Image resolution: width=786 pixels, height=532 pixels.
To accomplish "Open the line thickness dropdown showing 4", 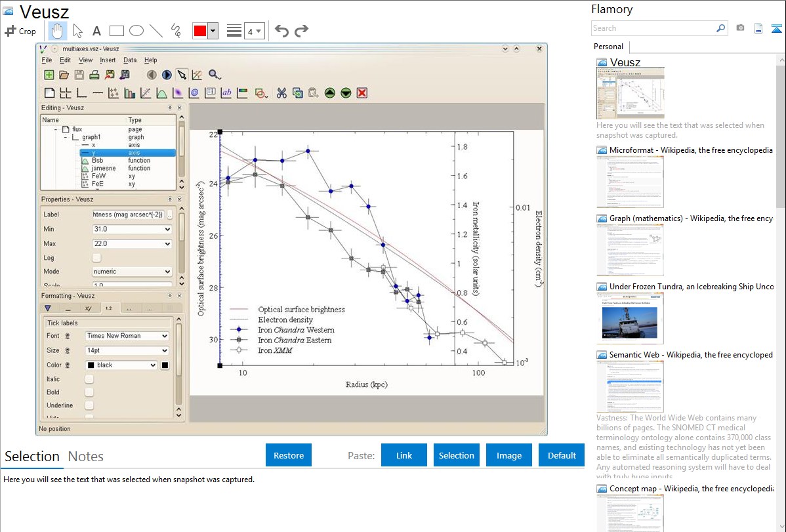I will (254, 31).
